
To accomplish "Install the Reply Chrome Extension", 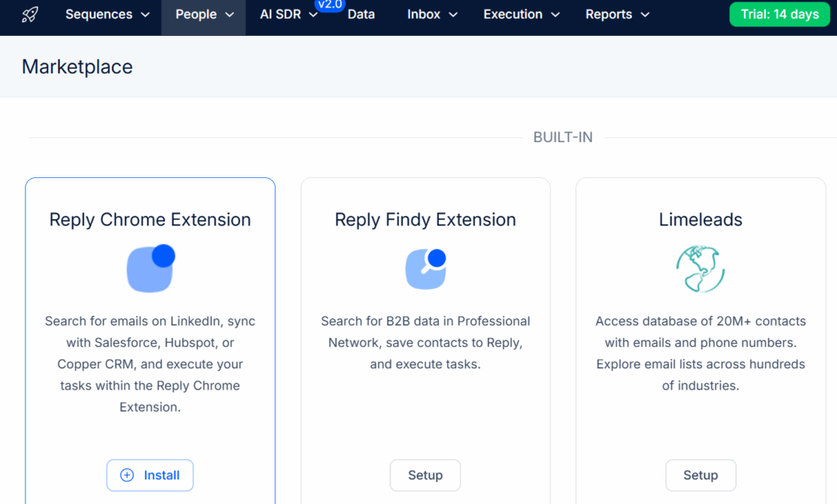I will [x=150, y=475].
